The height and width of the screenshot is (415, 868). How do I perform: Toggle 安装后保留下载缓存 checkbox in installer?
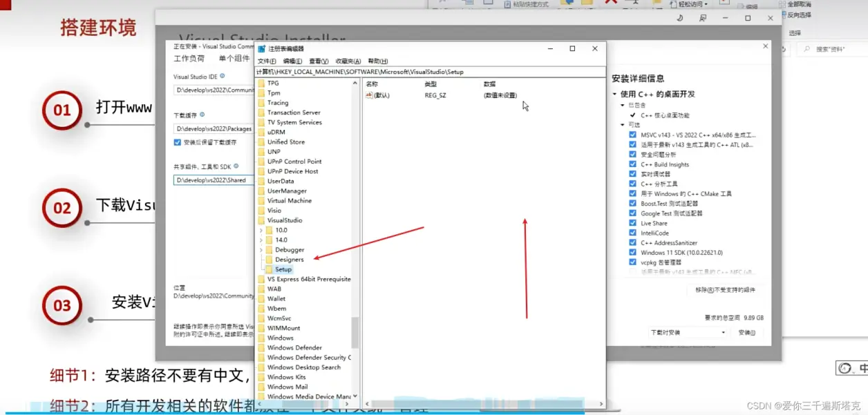tap(178, 142)
